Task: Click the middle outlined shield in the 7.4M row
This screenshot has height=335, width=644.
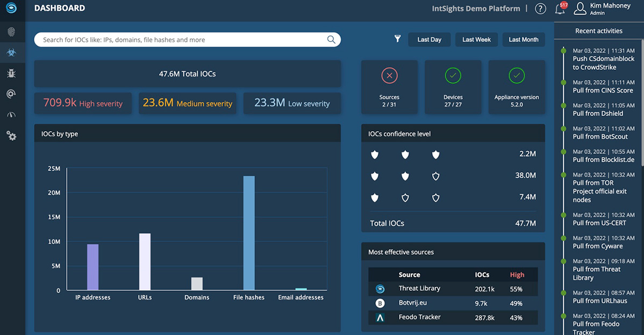Action: 405,198
